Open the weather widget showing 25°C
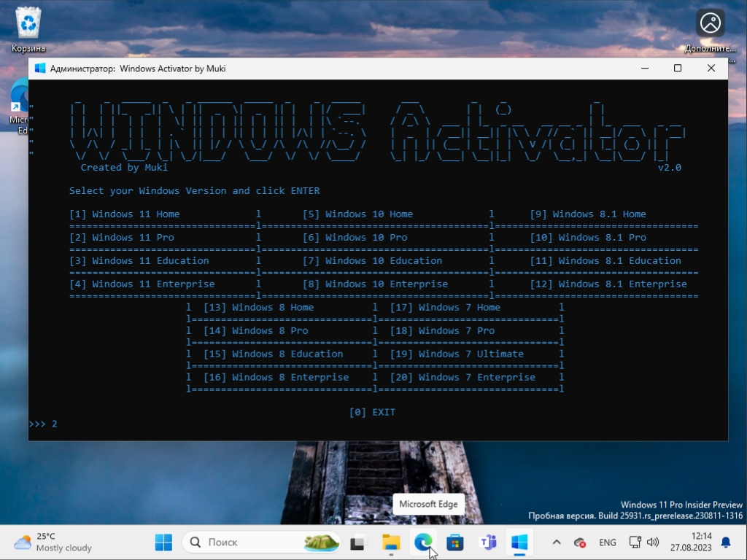The width and height of the screenshot is (747, 560). (53, 542)
